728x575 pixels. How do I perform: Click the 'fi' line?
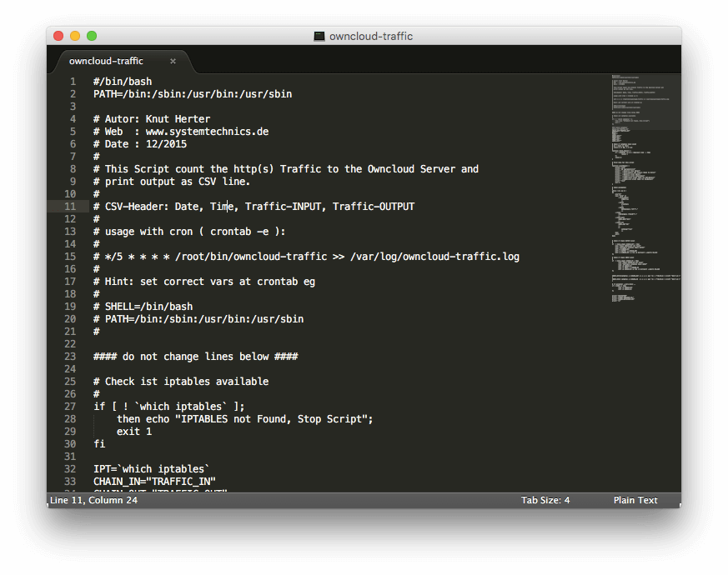click(99, 444)
